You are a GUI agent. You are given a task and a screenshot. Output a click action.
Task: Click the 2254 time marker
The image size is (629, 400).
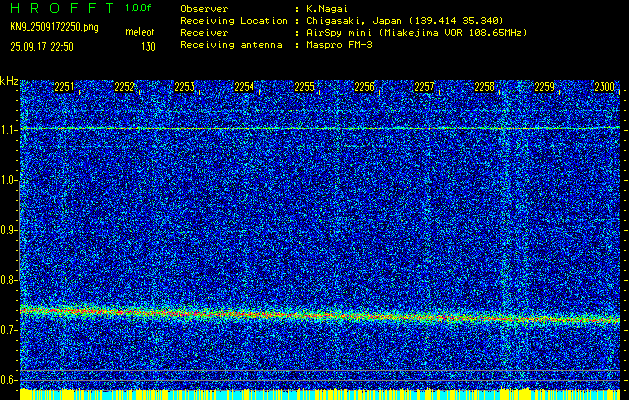click(x=244, y=87)
